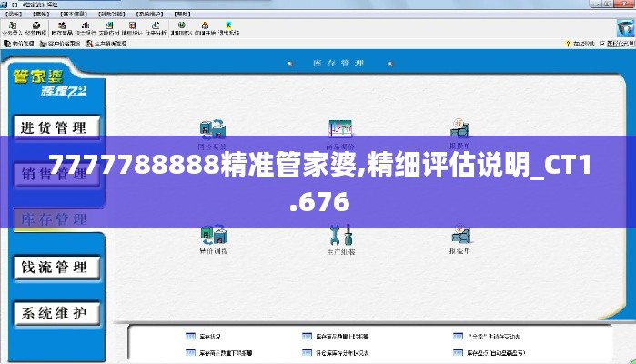
Task: Select 钱流管理 in the left sidebar
Action: [x=54, y=268]
